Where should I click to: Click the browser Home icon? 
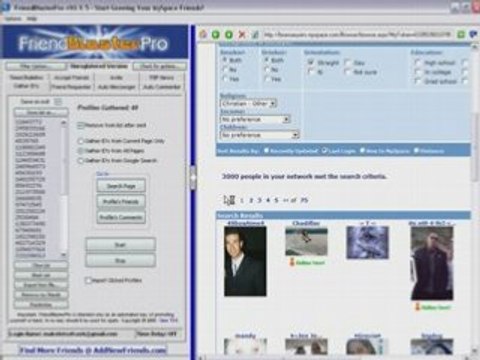203,34
